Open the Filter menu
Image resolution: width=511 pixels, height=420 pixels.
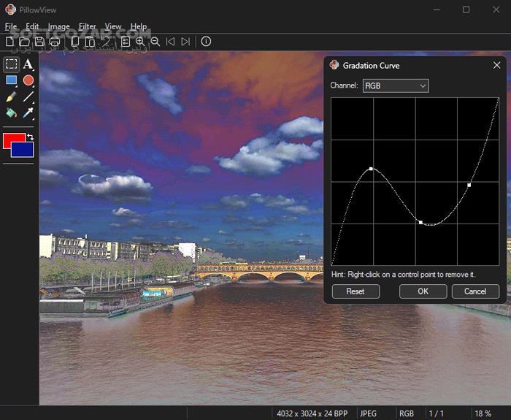pos(87,27)
